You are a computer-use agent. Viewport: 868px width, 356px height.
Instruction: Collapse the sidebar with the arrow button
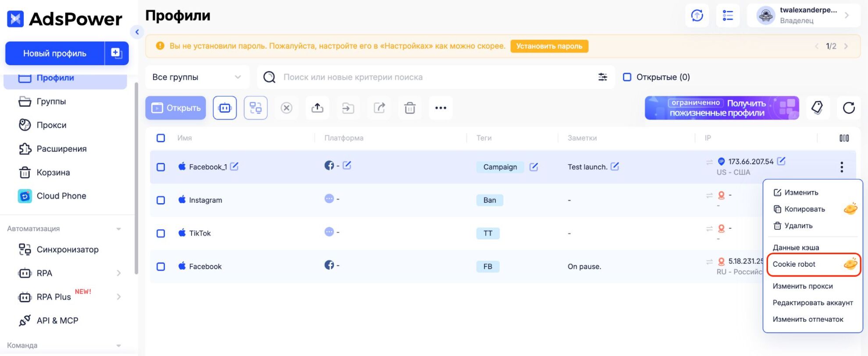pos(137,32)
